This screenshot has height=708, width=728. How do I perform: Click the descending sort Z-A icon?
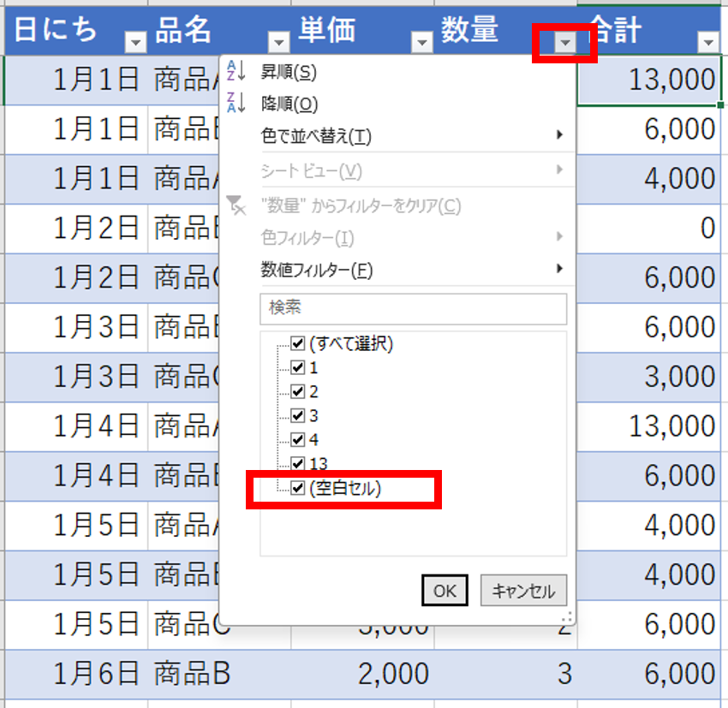coord(236,104)
